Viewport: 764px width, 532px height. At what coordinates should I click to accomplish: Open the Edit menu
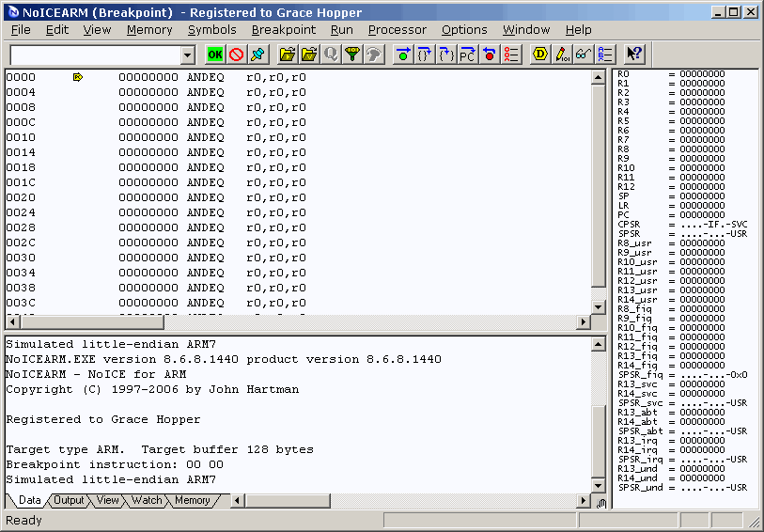click(x=57, y=30)
